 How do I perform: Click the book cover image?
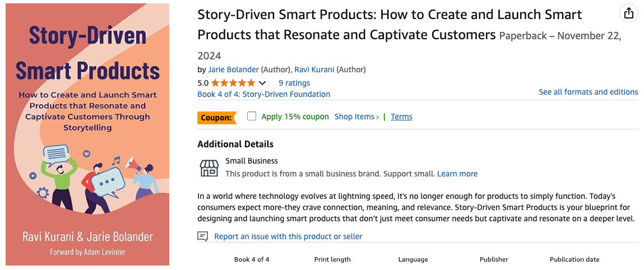[x=87, y=134]
